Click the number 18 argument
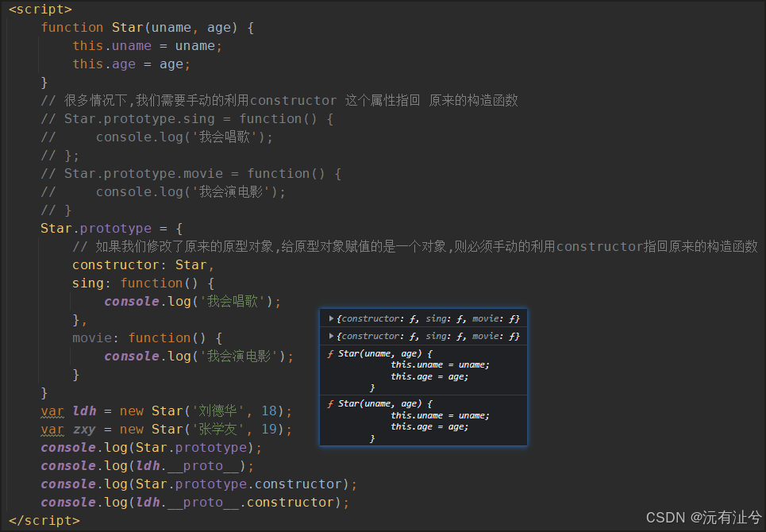766x532 pixels. click(x=269, y=411)
